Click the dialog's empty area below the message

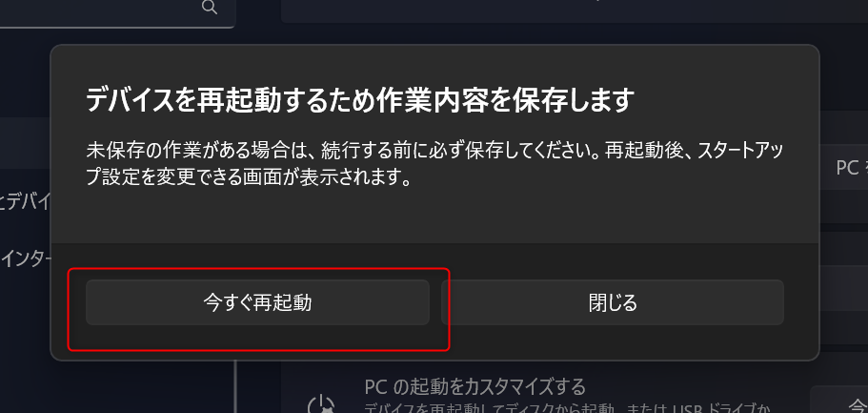tap(434, 217)
